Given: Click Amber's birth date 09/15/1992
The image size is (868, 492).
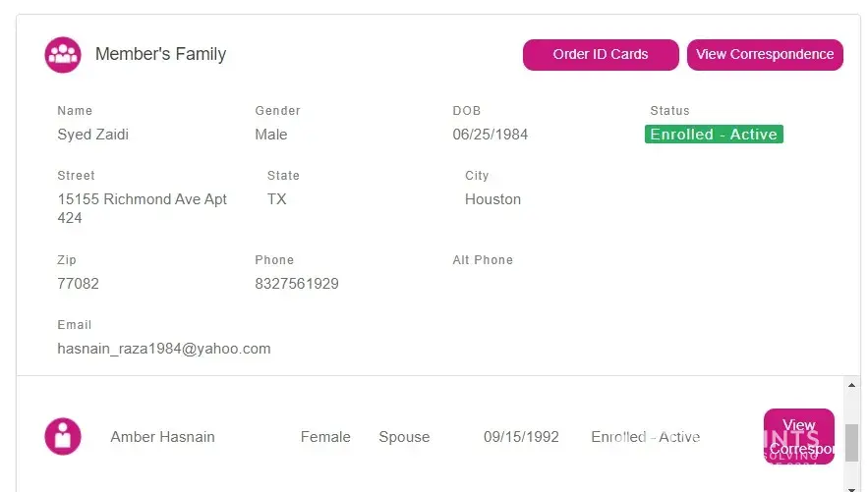Looking at the screenshot, I should [x=521, y=437].
